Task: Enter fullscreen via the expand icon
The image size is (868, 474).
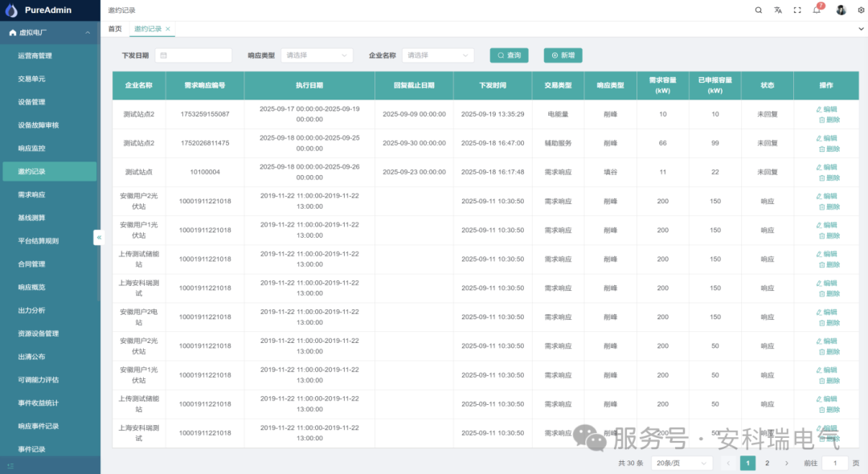Action: 796,10
